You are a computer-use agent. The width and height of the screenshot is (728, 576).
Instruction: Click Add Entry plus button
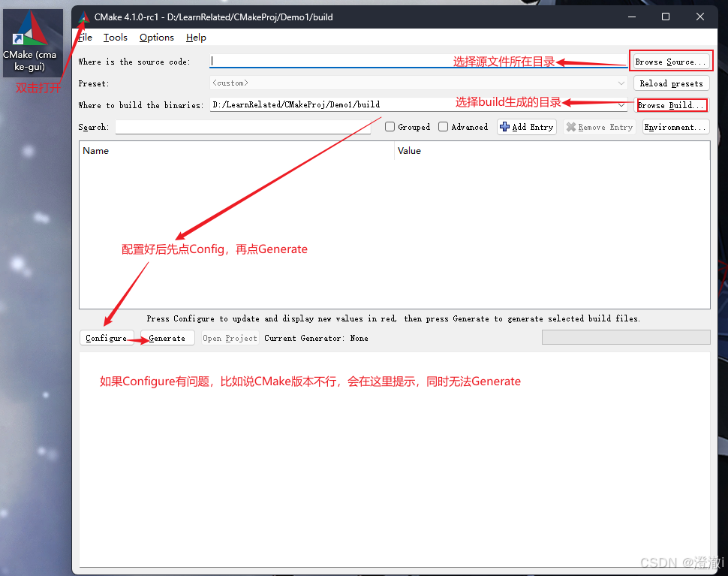[x=527, y=127]
